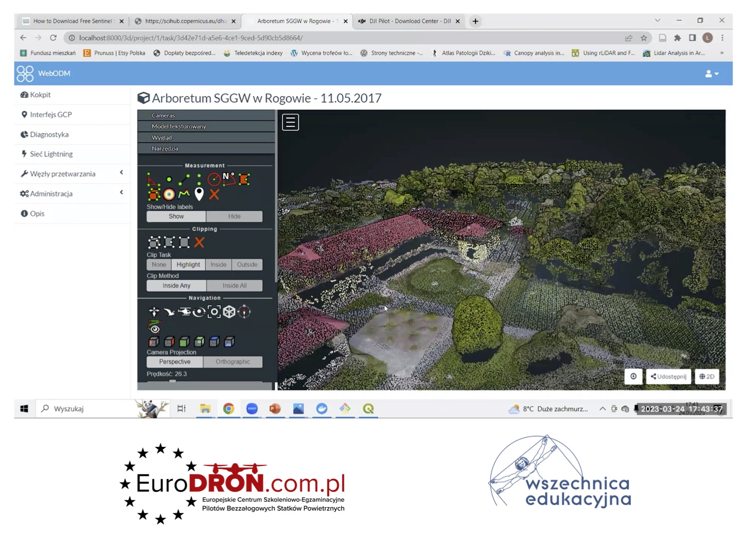The height and width of the screenshot is (560, 747).
Task: Select the screen box clip tool
Action: click(x=184, y=242)
